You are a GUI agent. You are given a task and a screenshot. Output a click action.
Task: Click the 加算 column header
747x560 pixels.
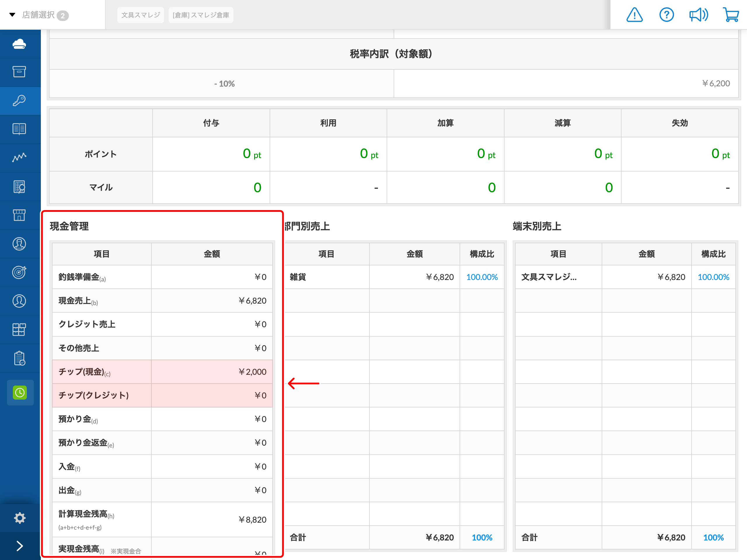pyautogui.click(x=446, y=123)
